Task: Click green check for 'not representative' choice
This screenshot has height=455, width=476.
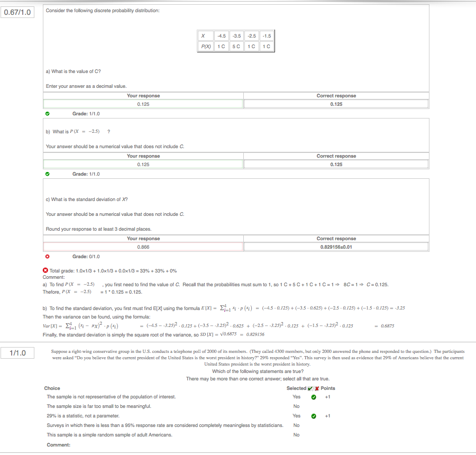Action: point(314,397)
